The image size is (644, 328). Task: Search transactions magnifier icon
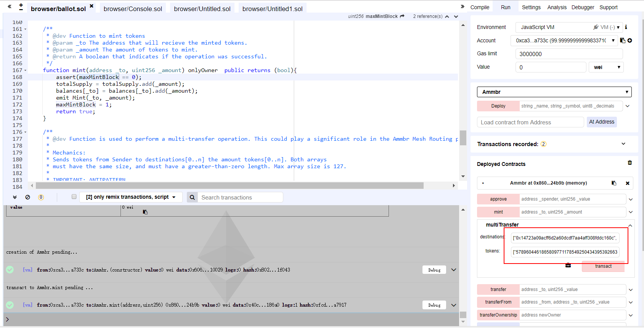click(192, 197)
